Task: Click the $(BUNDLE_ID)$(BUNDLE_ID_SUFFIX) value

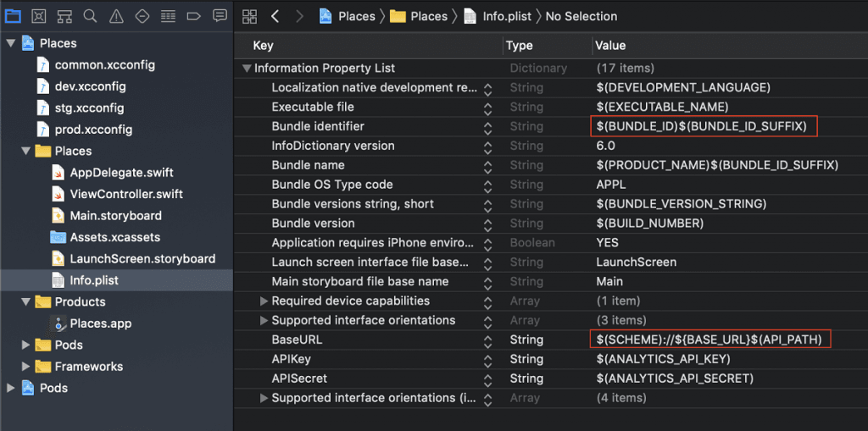Action: pos(701,126)
